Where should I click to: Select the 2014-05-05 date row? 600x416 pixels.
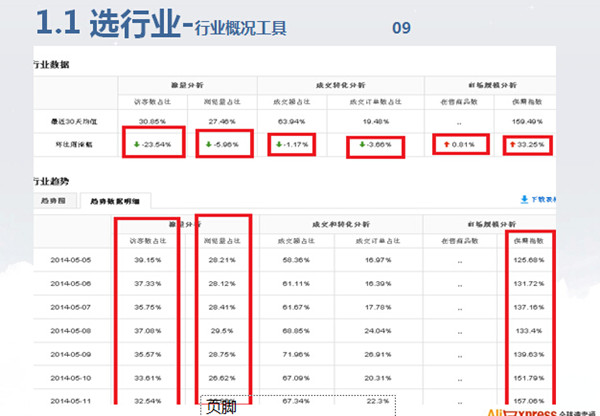click(70, 259)
